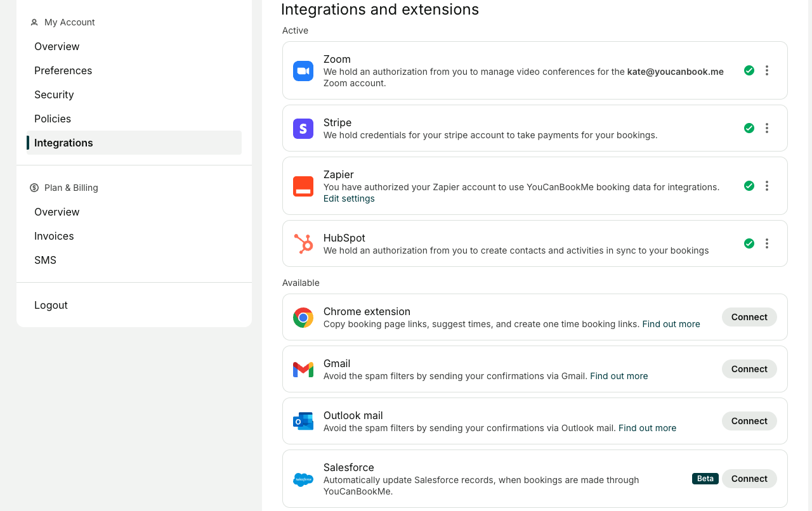Click the Zoom integration title
Screen dimensions: 812x511
coord(337,59)
